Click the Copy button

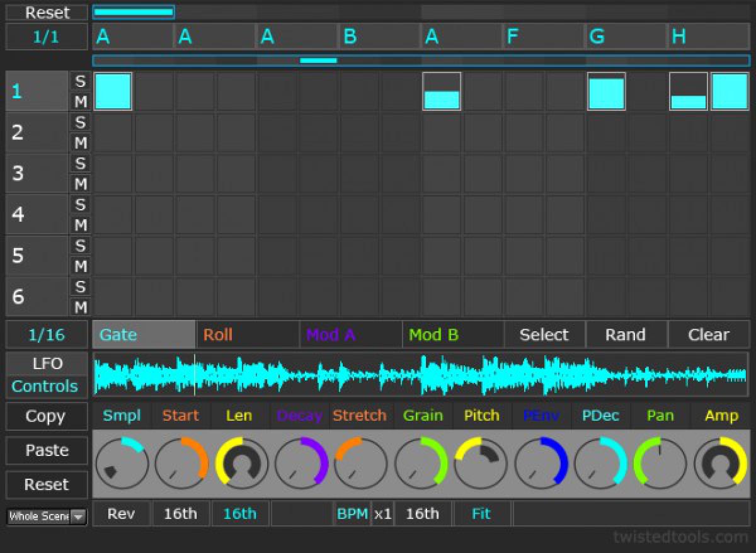point(47,416)
